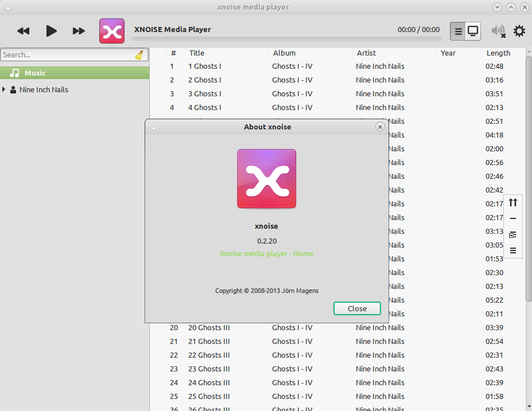Sort by the Album column header
Screen dimensions: 532x411
point(284,53)
